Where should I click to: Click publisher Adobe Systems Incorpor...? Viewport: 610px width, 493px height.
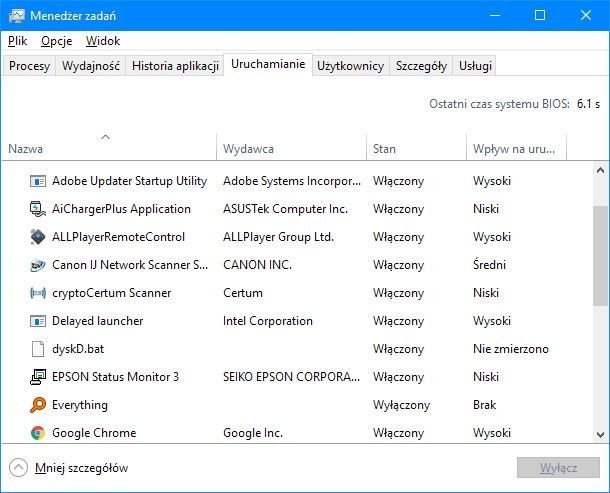tap(292, 181)
